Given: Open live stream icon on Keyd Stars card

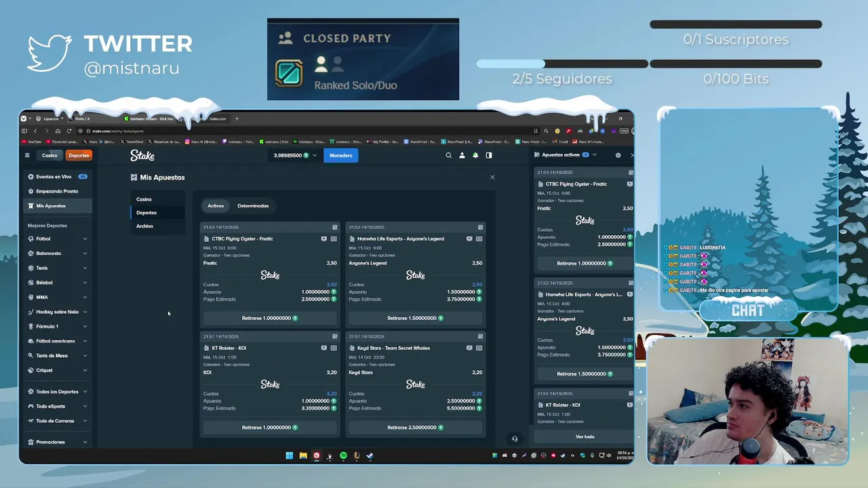Looking at the screenshot, I should tap(469, 348).
